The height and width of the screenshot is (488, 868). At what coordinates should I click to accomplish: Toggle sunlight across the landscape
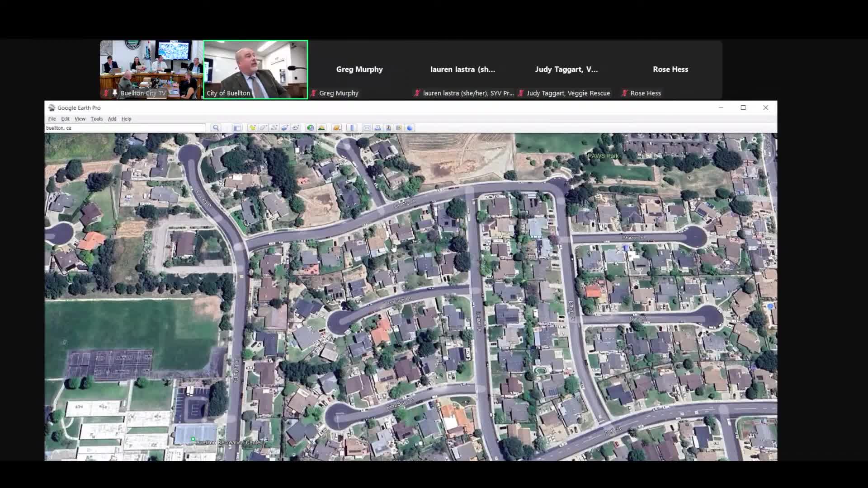(321, 128)
